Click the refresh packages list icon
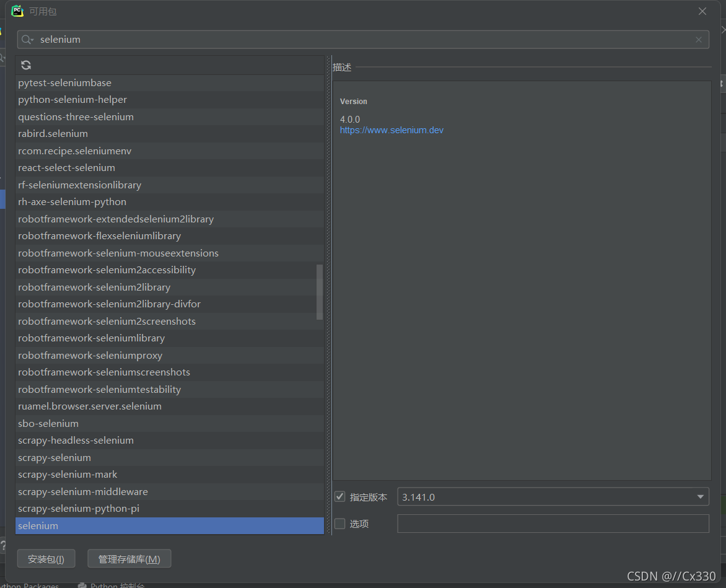726x588 pixels. pos(26,65)
